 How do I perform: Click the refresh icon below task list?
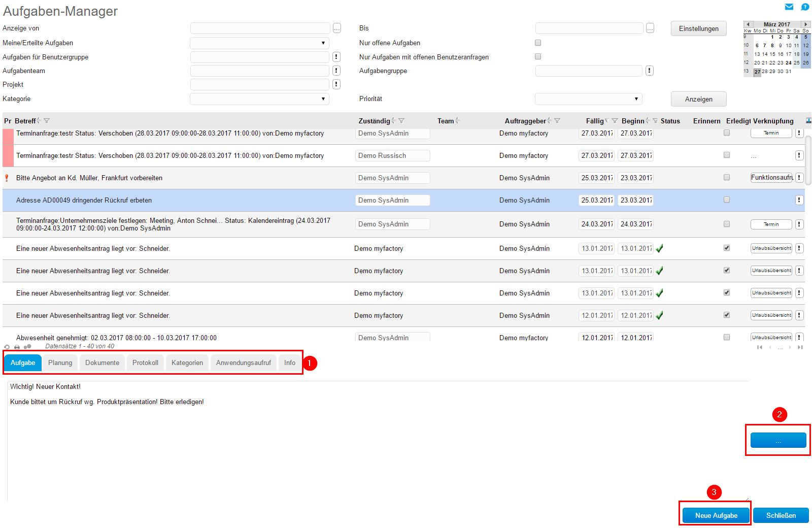7,347
